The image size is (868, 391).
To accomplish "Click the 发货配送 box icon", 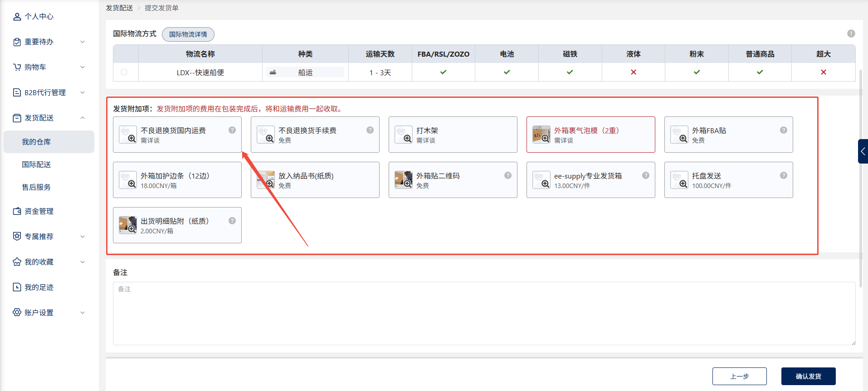I will tap(17, 118).
